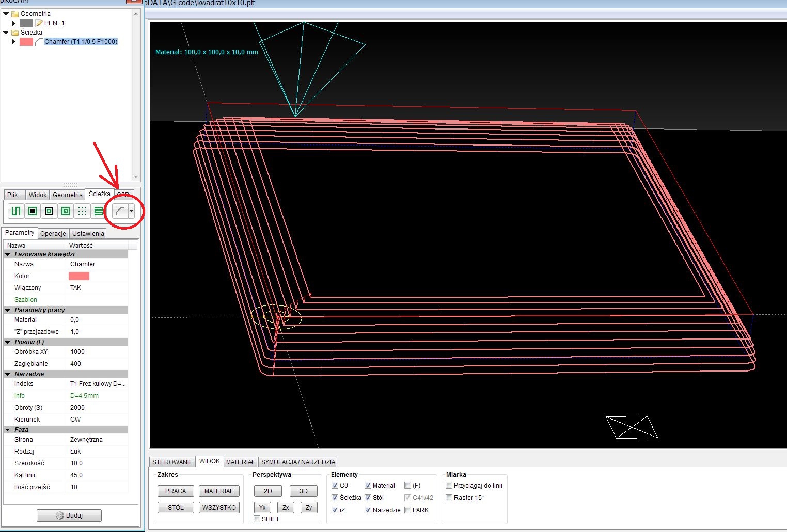Open the chamfer tool dropdown arrow
787x532 pixels.
[x=131, y=211]
